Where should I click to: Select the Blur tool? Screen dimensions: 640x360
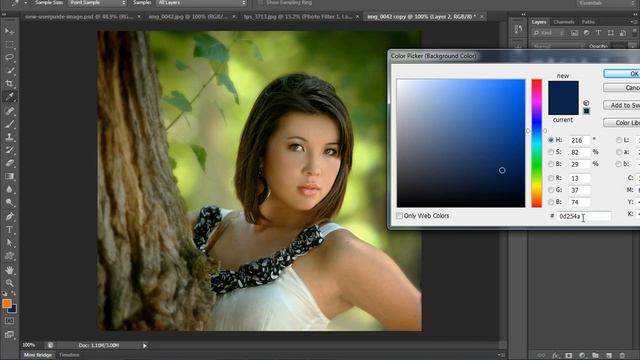(9, 189)
